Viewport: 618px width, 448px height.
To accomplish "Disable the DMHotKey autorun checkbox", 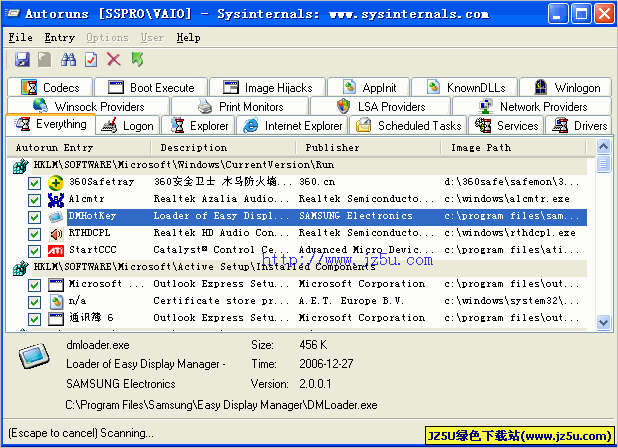I will tap(34, 217).
